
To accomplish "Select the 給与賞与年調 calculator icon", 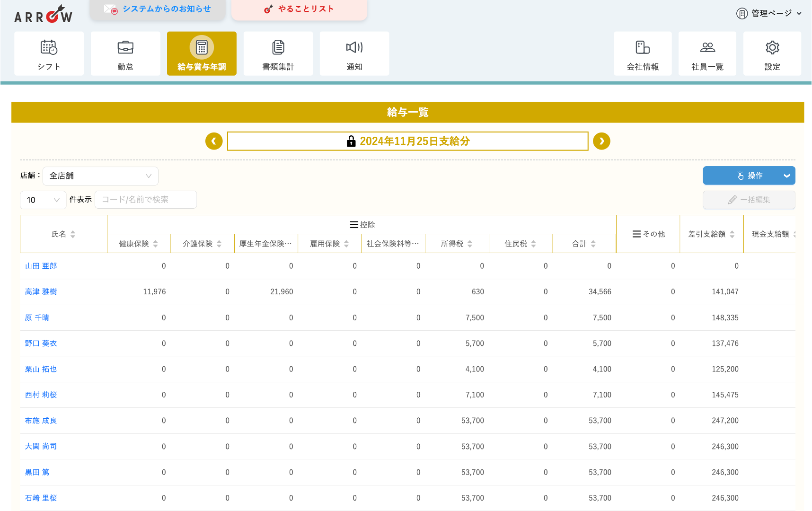I will click(202, 48).
